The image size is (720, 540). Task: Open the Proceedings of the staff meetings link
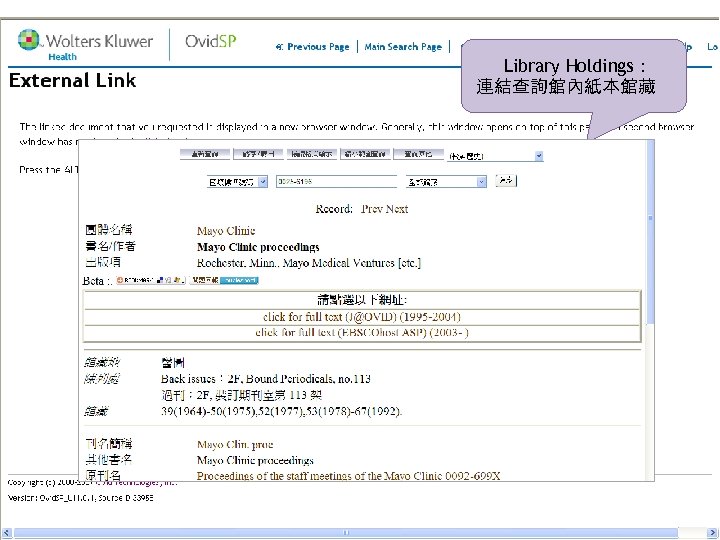349,476
